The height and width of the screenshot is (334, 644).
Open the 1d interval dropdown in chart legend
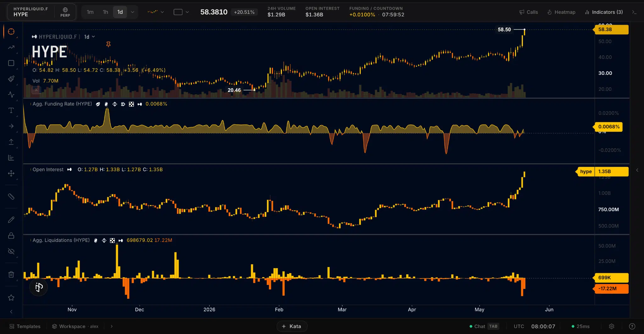(x=90, y=37)
